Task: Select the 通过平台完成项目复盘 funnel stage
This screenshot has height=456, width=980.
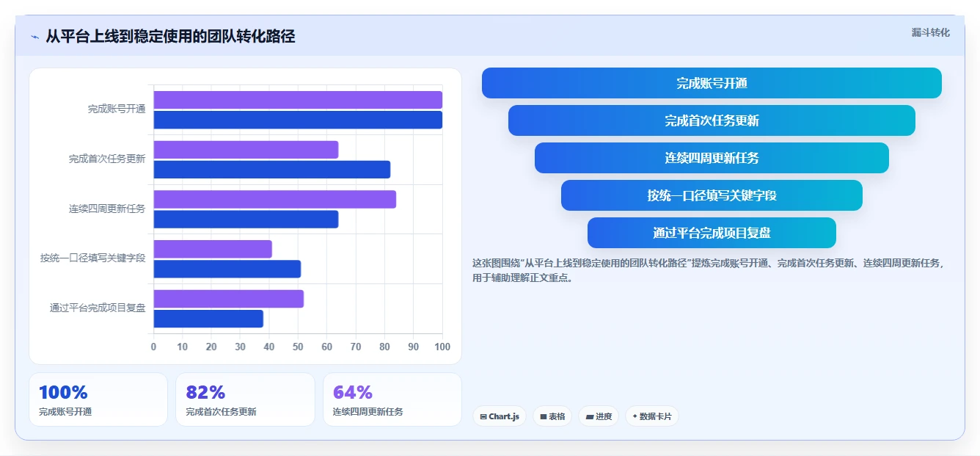Action: [x=712, y=233]
